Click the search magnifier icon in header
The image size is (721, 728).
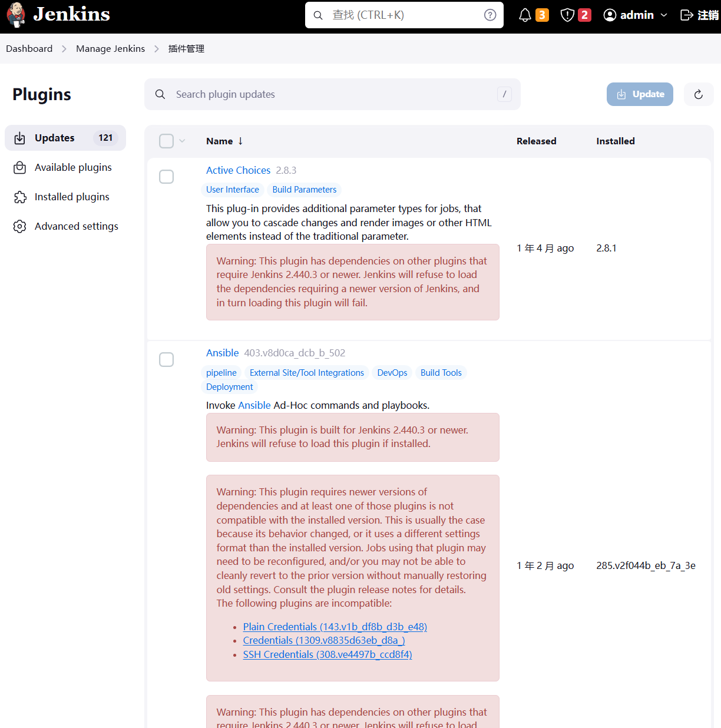[318, 15]
